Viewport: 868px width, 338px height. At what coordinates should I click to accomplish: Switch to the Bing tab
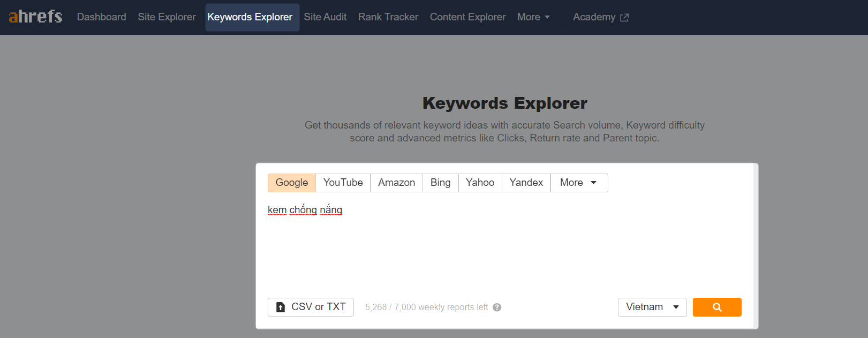(x=441, y=183)
